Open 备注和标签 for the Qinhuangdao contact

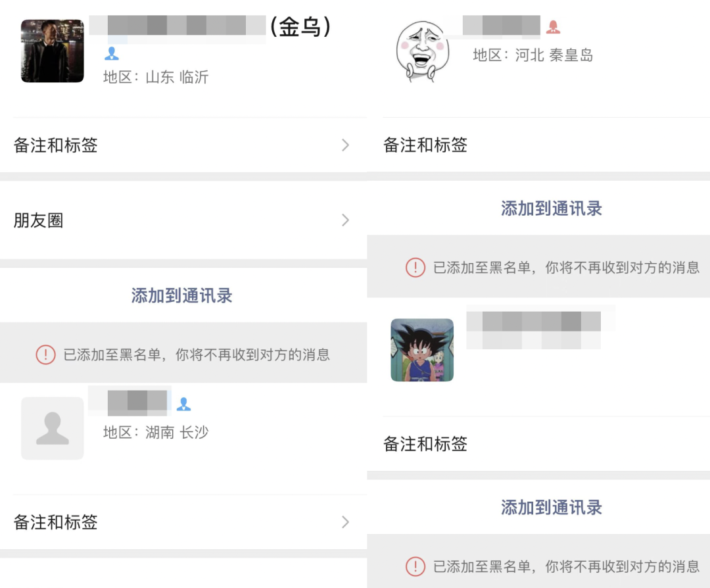pyautogui.click(x=538, y=145)
